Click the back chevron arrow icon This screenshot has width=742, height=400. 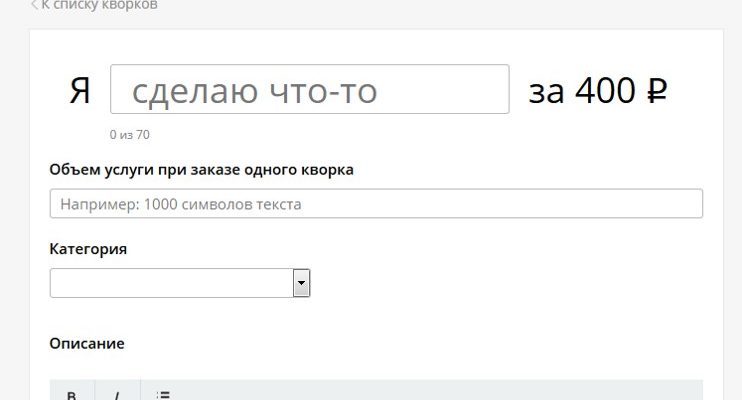click(35, 5)
